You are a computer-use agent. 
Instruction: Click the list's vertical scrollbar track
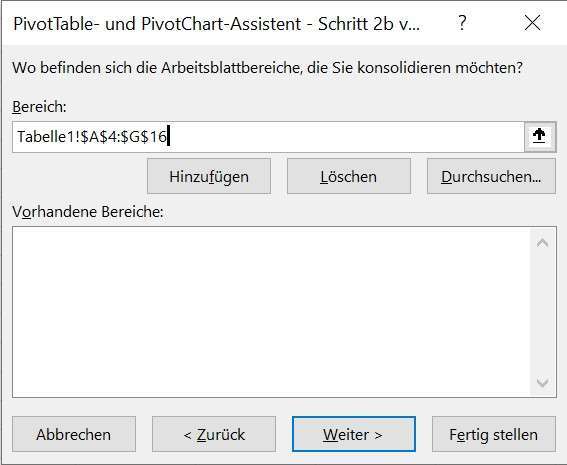pyautogui.click(x=542, y=313)
